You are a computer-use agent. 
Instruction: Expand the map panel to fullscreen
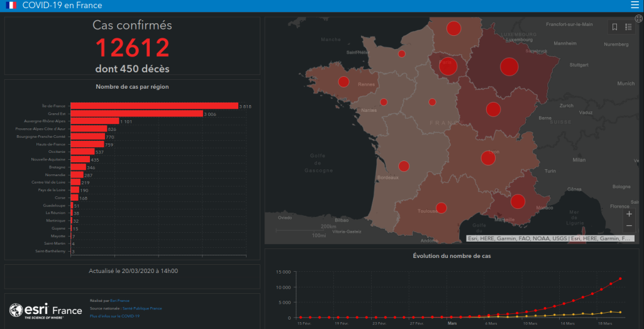tap(639, 18)
